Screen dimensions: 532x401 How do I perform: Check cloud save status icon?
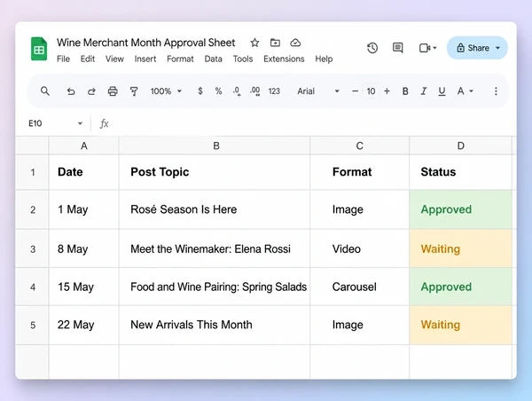click(x=295, y=43)
